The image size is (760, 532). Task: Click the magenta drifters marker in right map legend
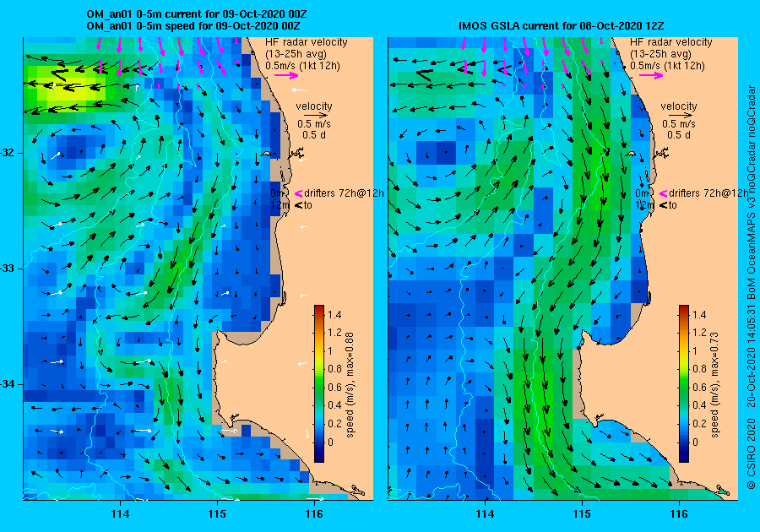click(x=663, y=193)
